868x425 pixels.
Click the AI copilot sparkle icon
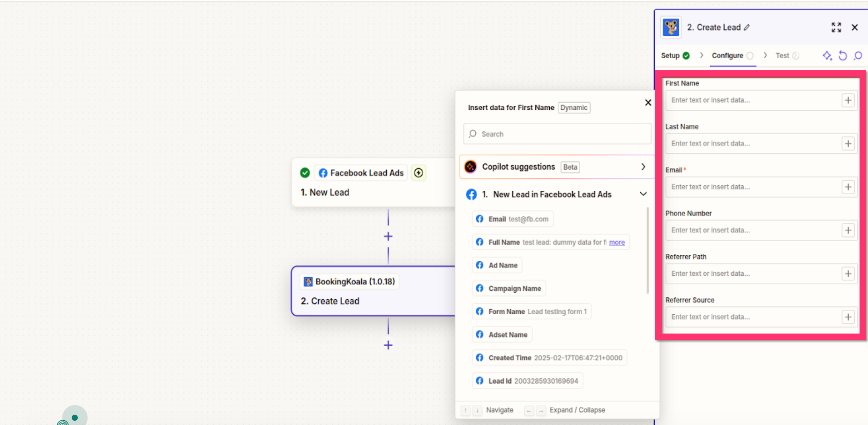click(827, 56)
